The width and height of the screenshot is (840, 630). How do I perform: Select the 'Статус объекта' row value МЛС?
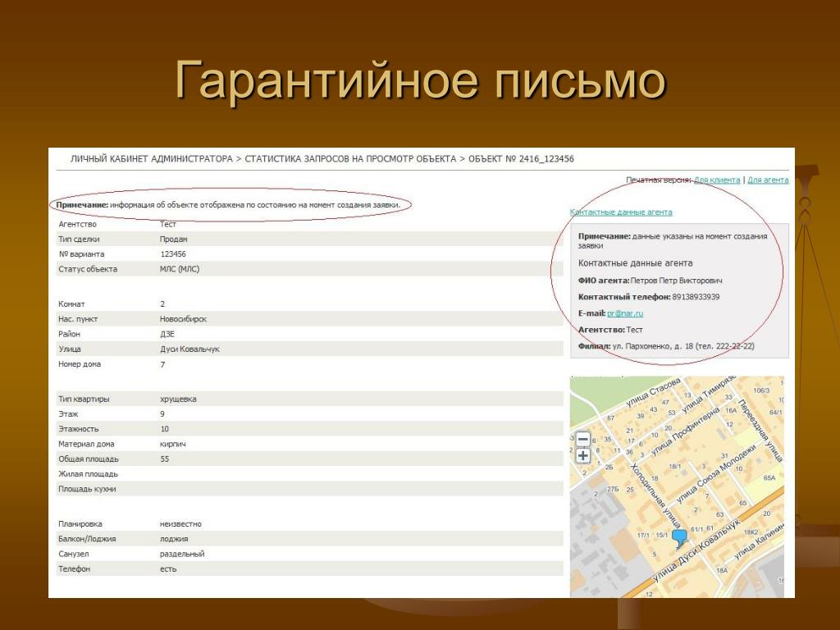pyautogui.click(x=180, y=269)
